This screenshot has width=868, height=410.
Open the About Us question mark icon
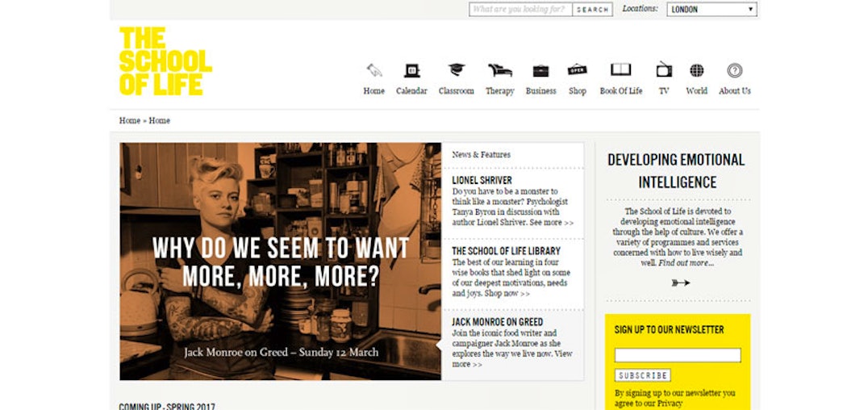(x=735, y=70)
